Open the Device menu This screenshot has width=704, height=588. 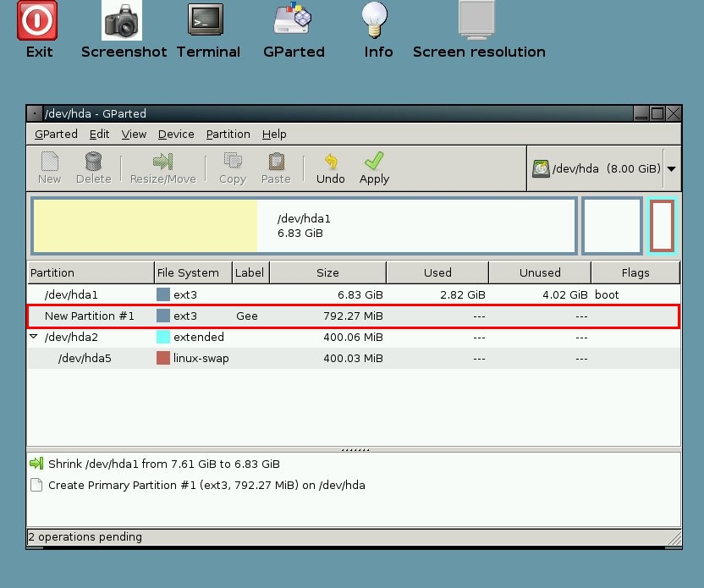(x=176, y=135)
